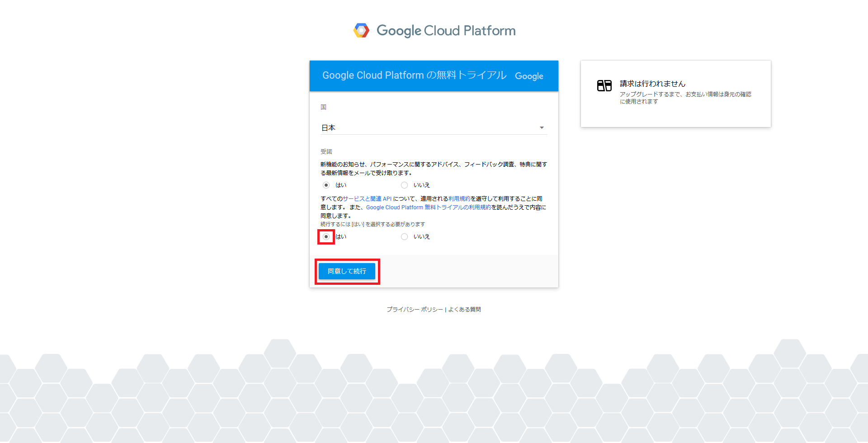Screen dimensions: 868x443
Task: Click the 受諾 section label
Action: [x=326, y=152]
